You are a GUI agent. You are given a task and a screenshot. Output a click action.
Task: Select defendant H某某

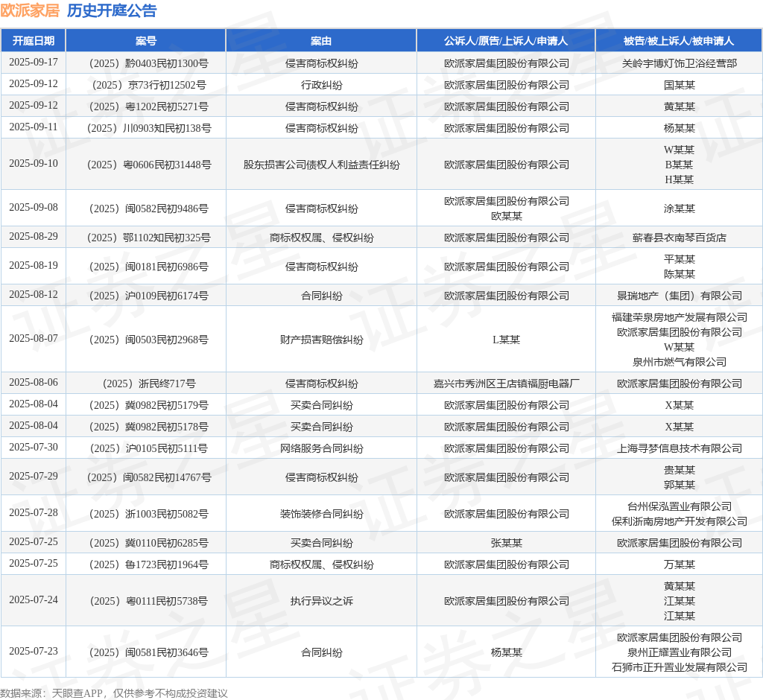click(680, 179)
